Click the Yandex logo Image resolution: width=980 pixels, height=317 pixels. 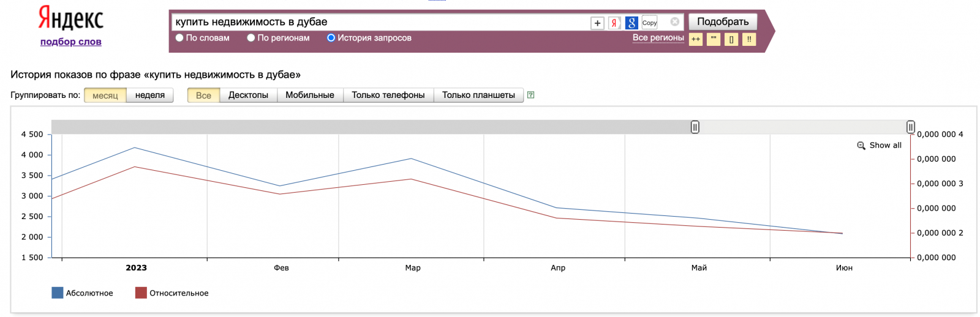(71, 18)
